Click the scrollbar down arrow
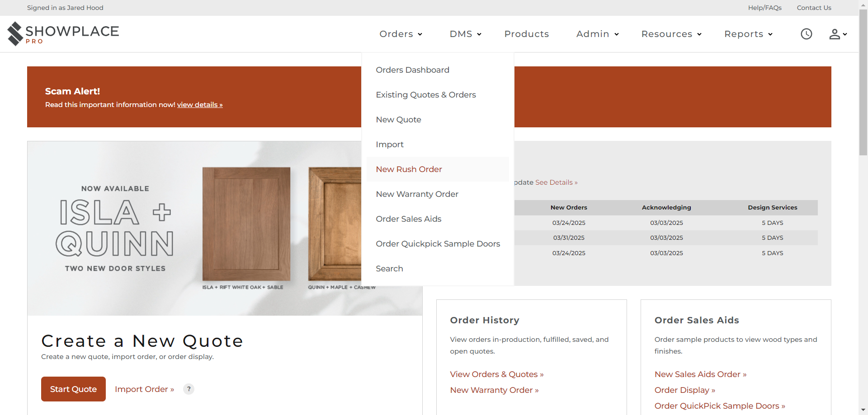The image size is (868, 415). click(863, 410)
